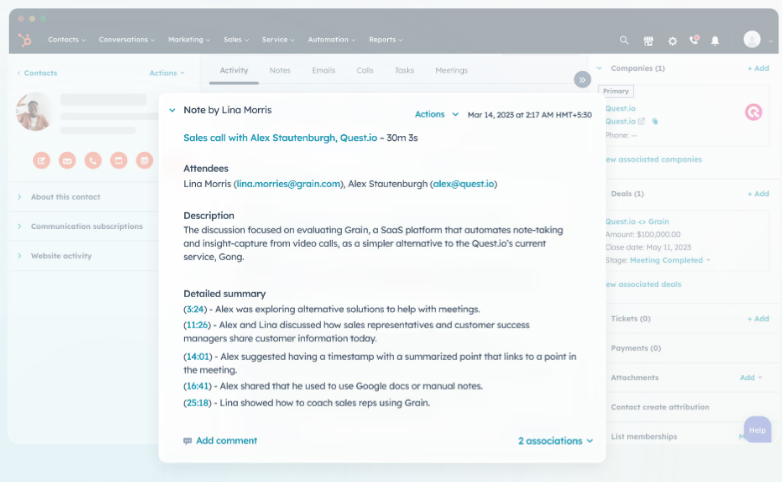Switch to the Meetings tab

(x=451, y=70)
